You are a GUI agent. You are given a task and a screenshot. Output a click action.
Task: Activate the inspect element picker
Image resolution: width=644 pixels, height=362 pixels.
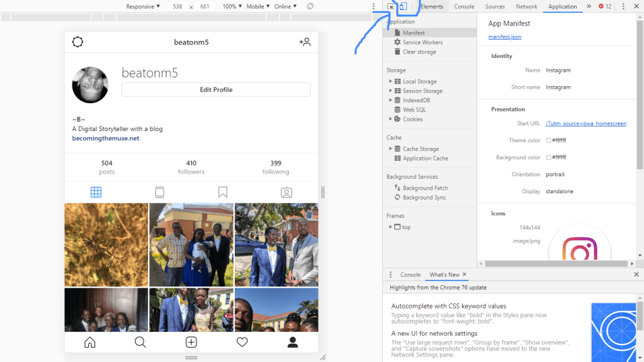click(391, 6)
